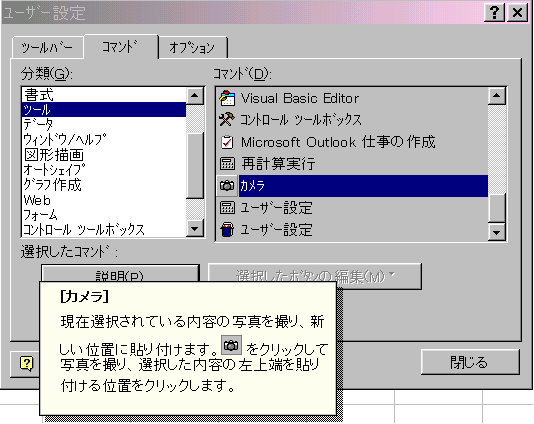Click category list scroll down arrow
The image size is (534, 424).
(x=195, y=228)
